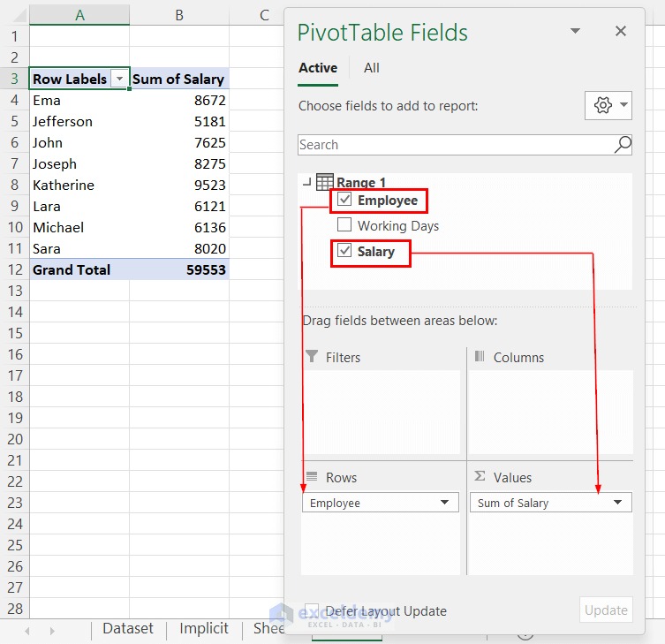Image resolution: width=665 pixels, height=644 pixels.
Task: Click the Values sigma icon
Action: [480, 477]
